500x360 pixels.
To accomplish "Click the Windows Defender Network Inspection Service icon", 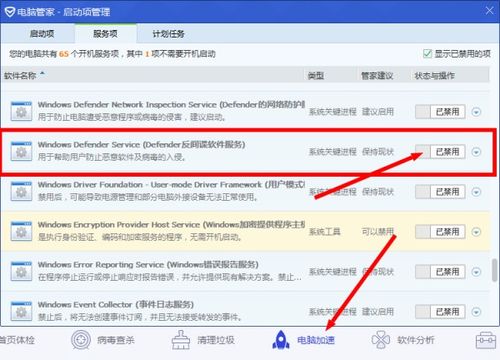I will click(x=21, y=111).
